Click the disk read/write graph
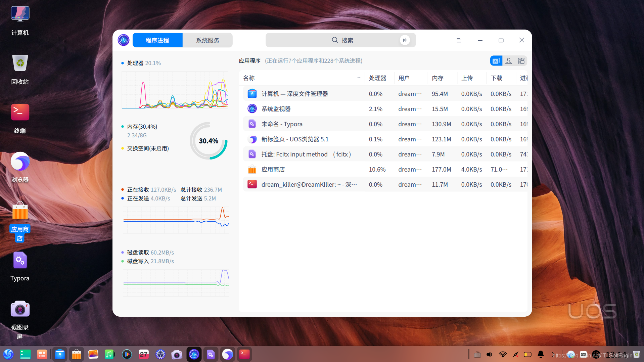Image resolution: width=644 pixels, height=362 pixels. click(176, 283)
